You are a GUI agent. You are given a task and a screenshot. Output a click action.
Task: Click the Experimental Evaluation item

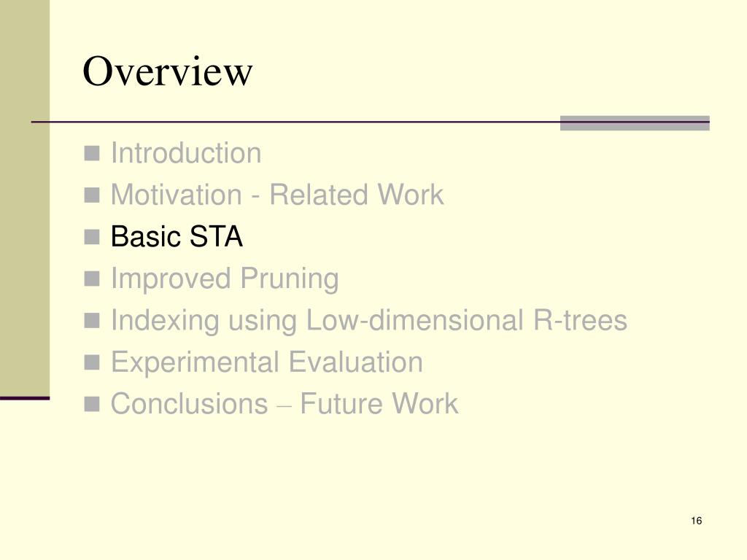coord(266,362)
